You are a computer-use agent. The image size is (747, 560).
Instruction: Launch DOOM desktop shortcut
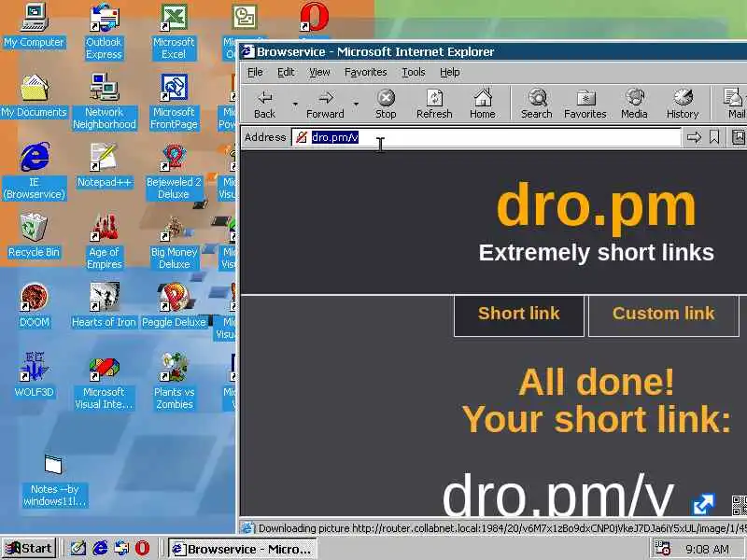(34, 306)
